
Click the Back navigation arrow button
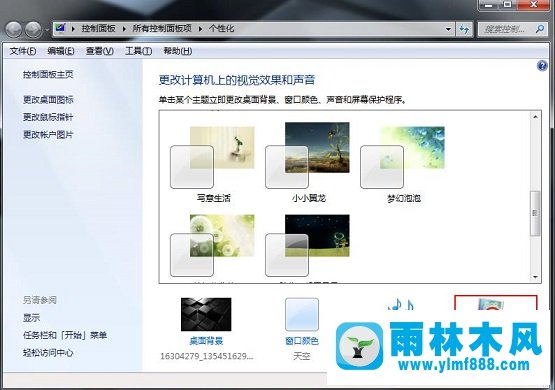coord(13,29)
